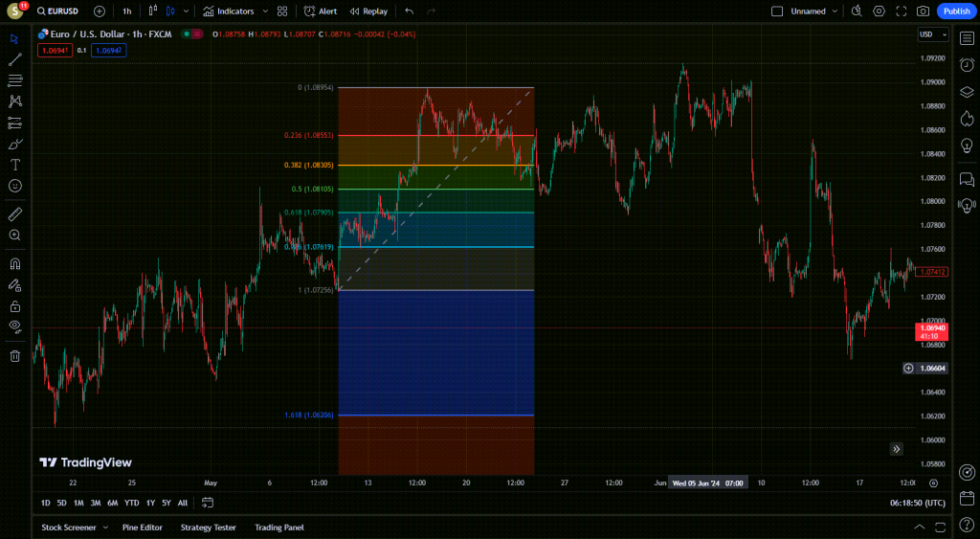This screenshot has height=539, width=980.
Task: Pick the ruler measure tool
Action: [x=14, y=213]
